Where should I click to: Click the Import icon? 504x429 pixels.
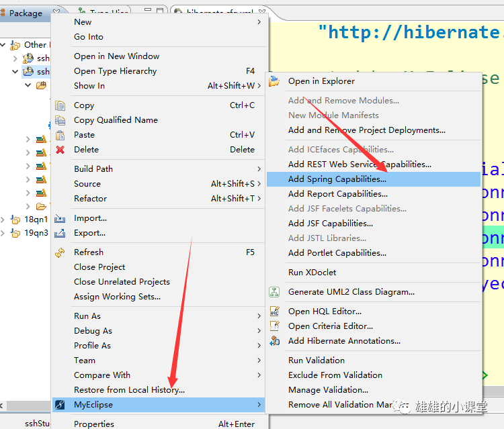tap(60, 219)
